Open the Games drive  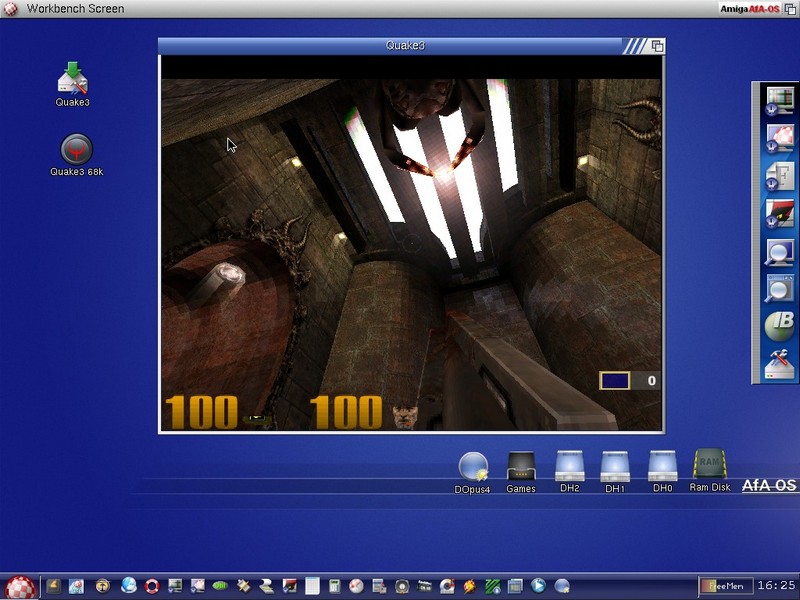tap(521, 466)
